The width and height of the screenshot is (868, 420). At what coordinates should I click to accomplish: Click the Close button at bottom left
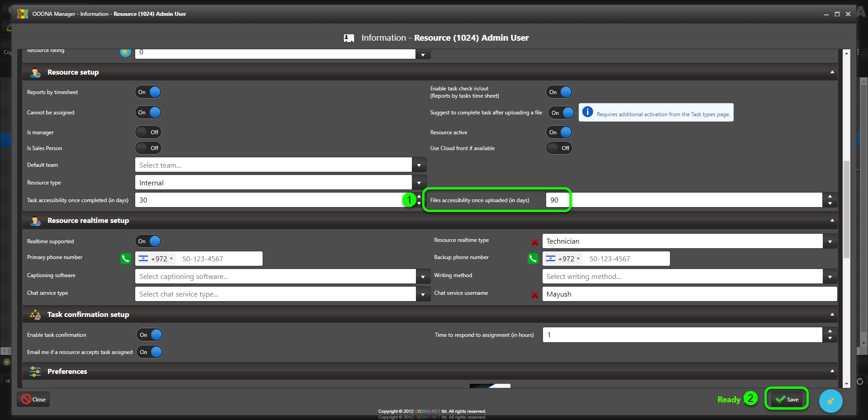point(33,399)
